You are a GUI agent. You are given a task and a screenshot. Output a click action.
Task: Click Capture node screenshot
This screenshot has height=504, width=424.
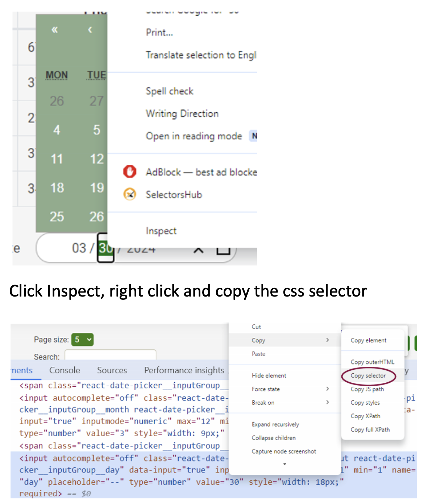[284, 451]
